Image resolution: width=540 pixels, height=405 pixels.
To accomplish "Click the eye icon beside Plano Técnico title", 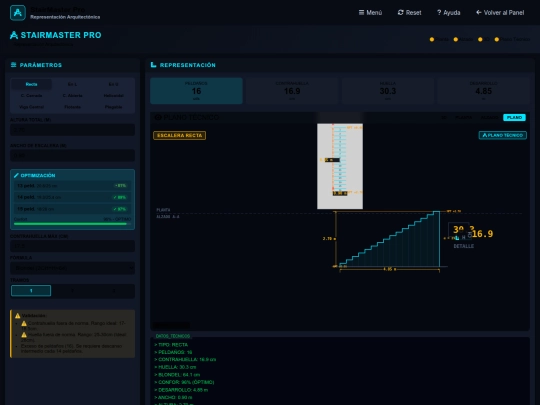I will [158, 117].
